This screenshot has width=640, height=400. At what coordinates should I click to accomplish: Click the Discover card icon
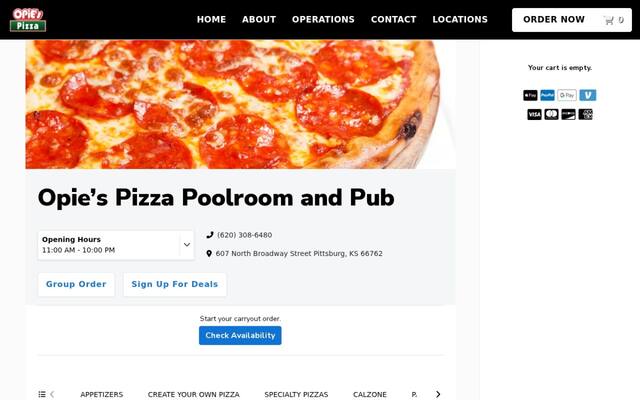click(x=568, y=115)
